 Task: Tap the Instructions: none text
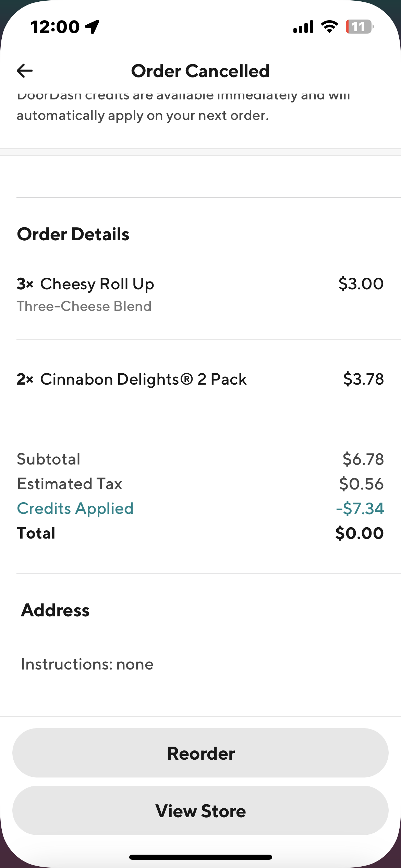[x=87, y=664]
